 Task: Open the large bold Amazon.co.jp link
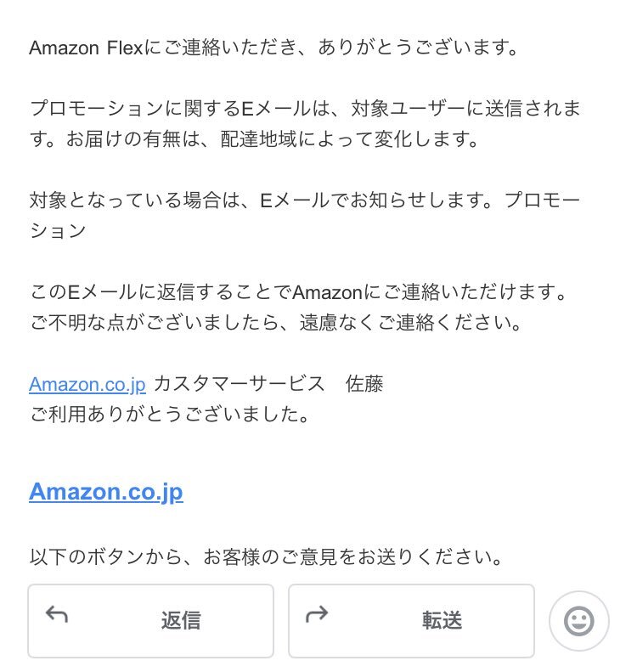(106, 492)
